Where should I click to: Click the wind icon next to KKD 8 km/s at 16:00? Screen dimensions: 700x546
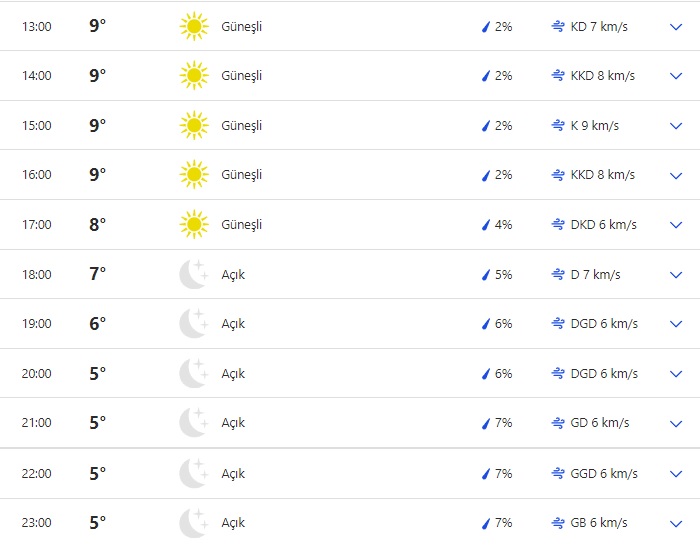coord(558,175)
